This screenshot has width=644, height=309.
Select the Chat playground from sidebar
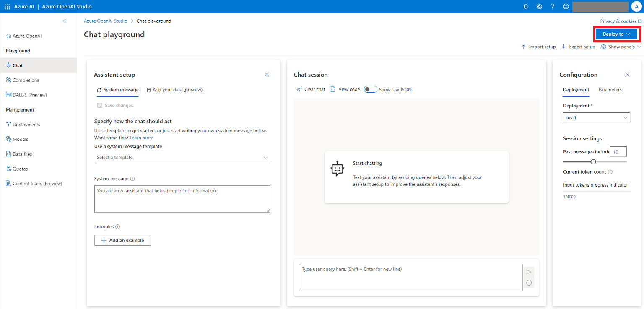(18, 65)
